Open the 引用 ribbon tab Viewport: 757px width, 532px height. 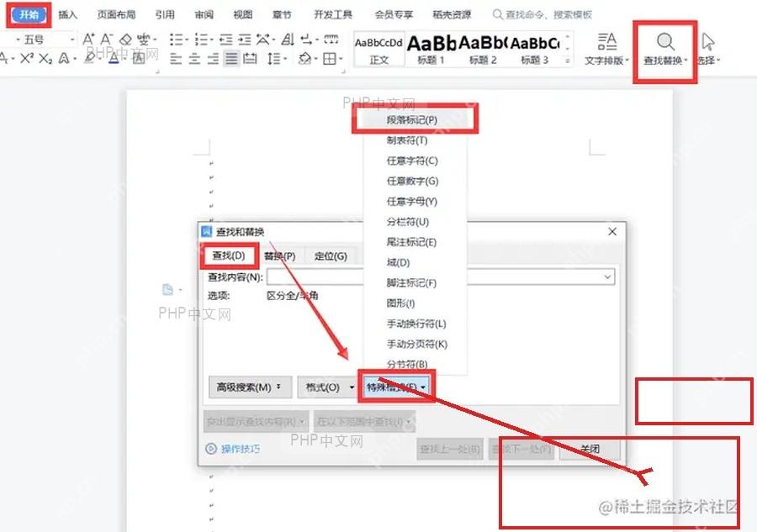coord(165,14)
